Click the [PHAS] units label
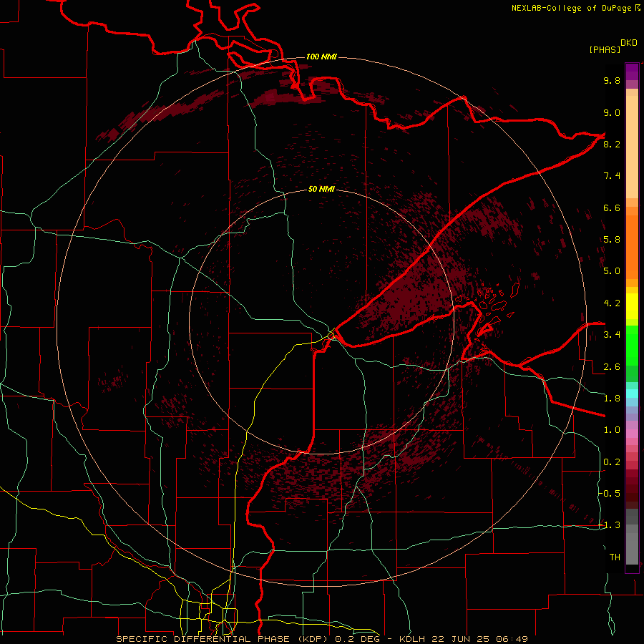 click(605, 49)
